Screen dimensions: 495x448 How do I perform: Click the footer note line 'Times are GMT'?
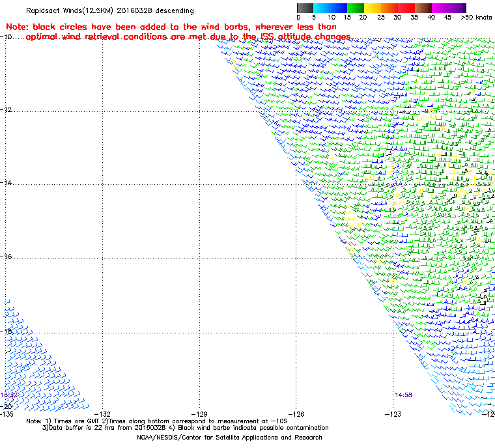pos(157,421)
